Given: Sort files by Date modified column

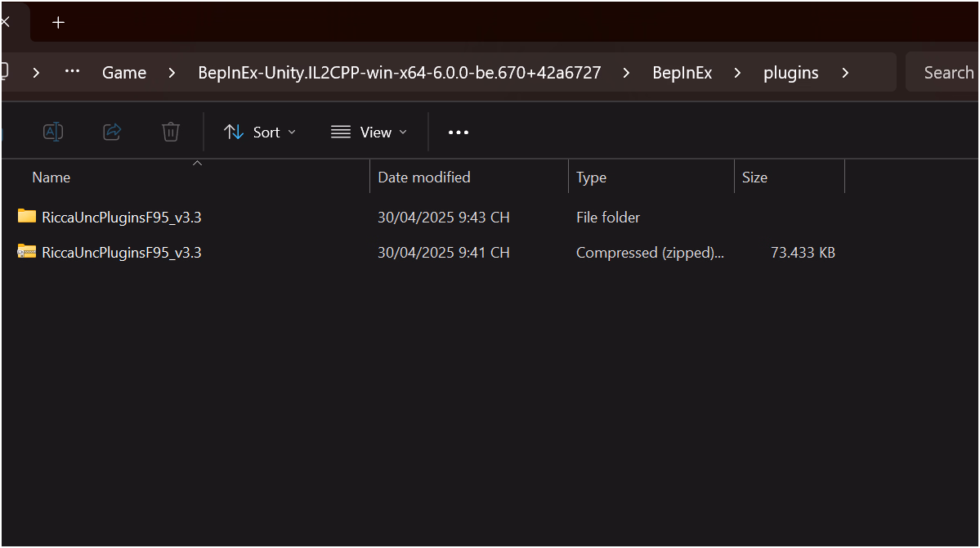Looking at the screenshot, I should tap(423, 177).
